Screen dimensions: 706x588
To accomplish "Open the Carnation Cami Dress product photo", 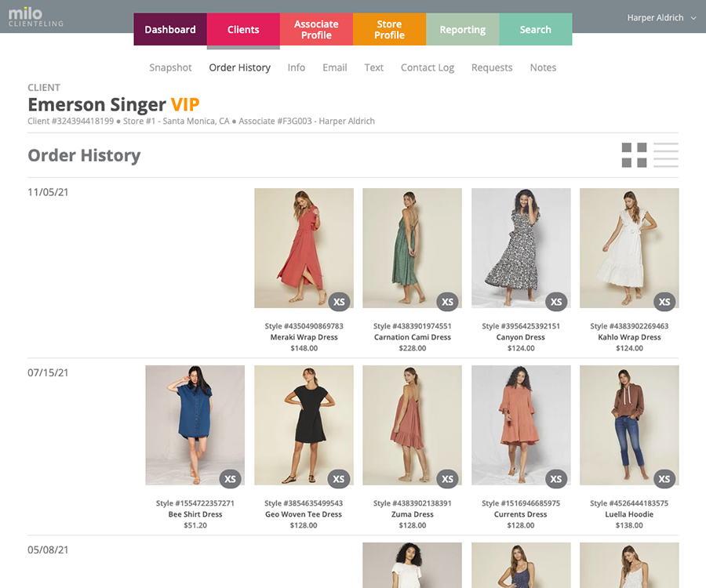I will [x=412, y=248].
